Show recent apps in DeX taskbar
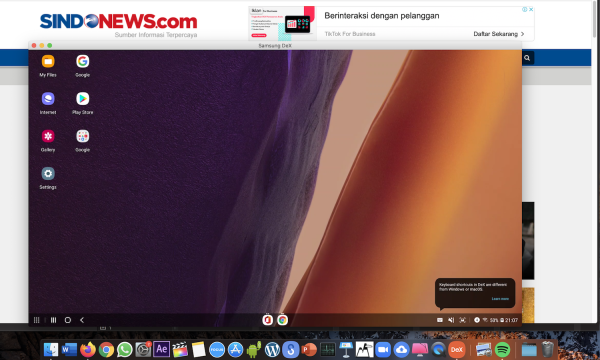Image resolution: width=600 pixels, height=360 pixels. pos(53,320)
